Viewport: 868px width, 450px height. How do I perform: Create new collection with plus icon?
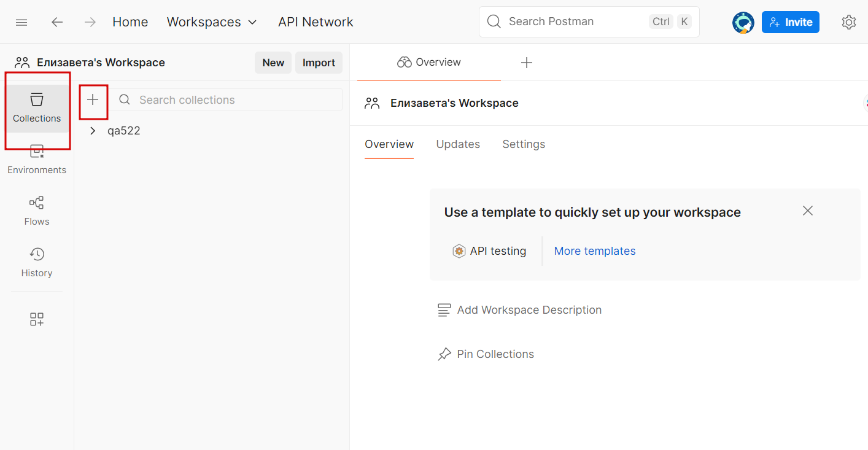[x=93, y=99]
